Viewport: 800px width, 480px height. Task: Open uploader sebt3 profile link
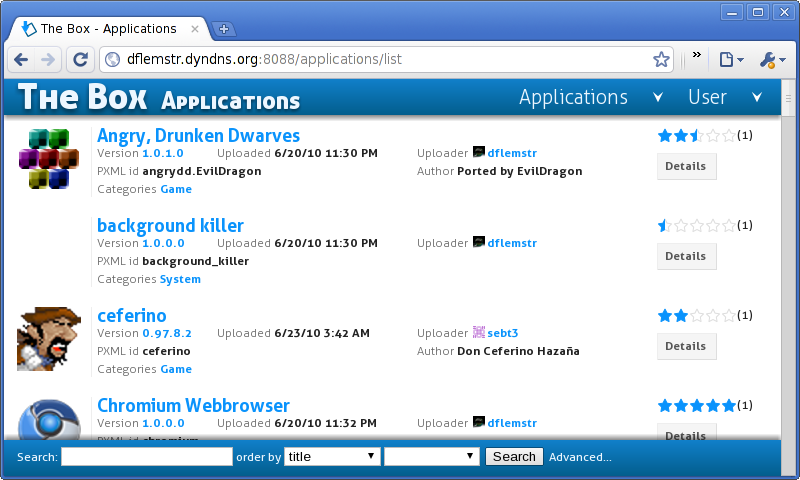[x=503, y=333]
